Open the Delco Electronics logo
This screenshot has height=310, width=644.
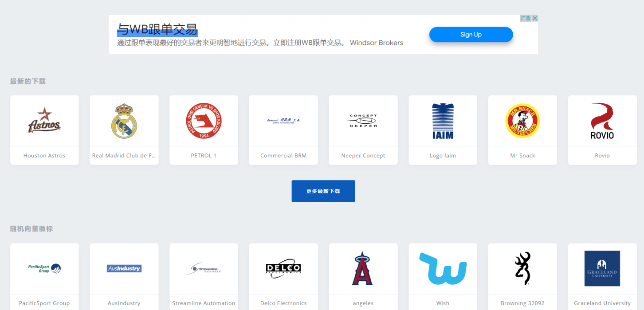(283, 268)
